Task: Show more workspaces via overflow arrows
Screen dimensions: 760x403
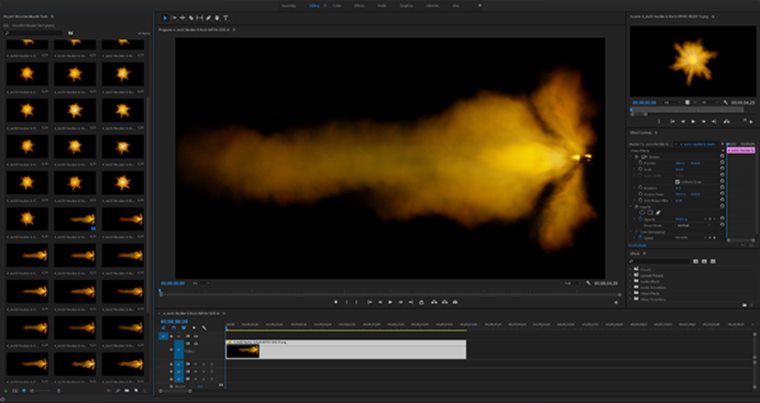Action: tap(480, 5)
